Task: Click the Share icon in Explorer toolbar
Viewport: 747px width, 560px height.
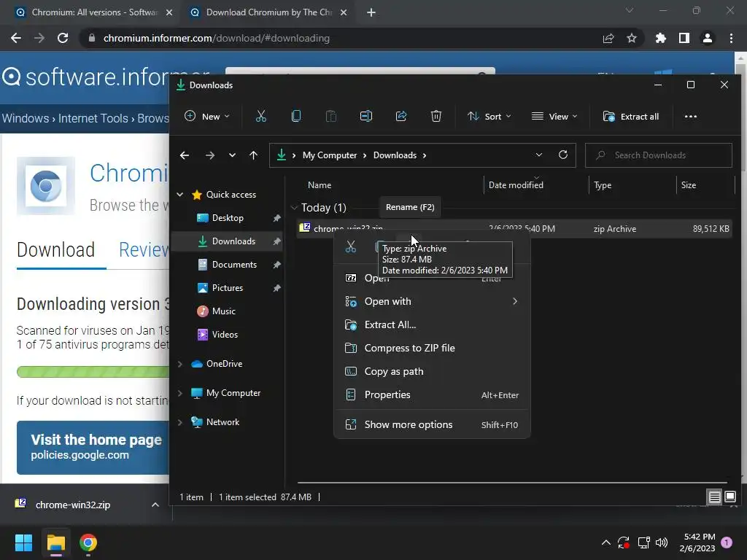Action: pos(401,116)
